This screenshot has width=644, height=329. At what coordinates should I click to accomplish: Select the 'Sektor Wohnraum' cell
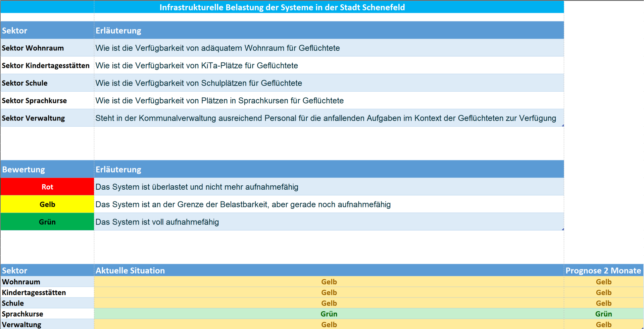(x=47, y=48)
